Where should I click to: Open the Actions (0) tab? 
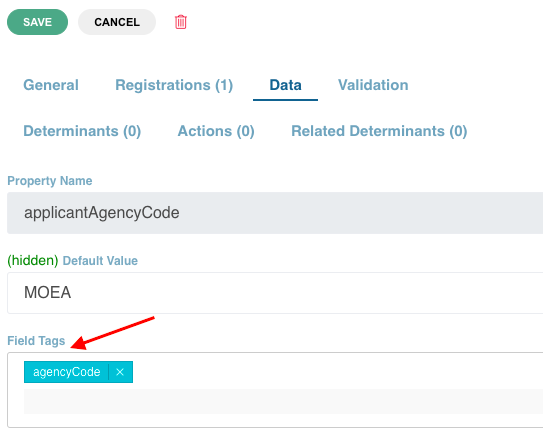click(216, 131)
